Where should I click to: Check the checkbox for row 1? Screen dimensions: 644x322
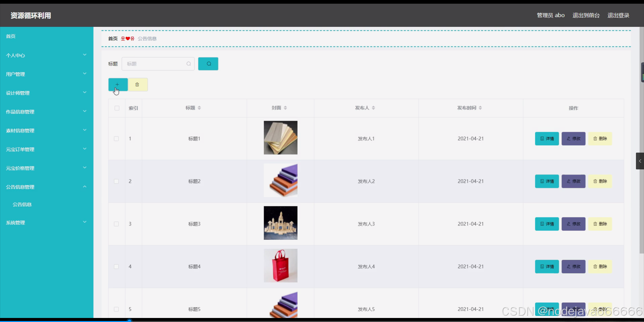[116, 139]
